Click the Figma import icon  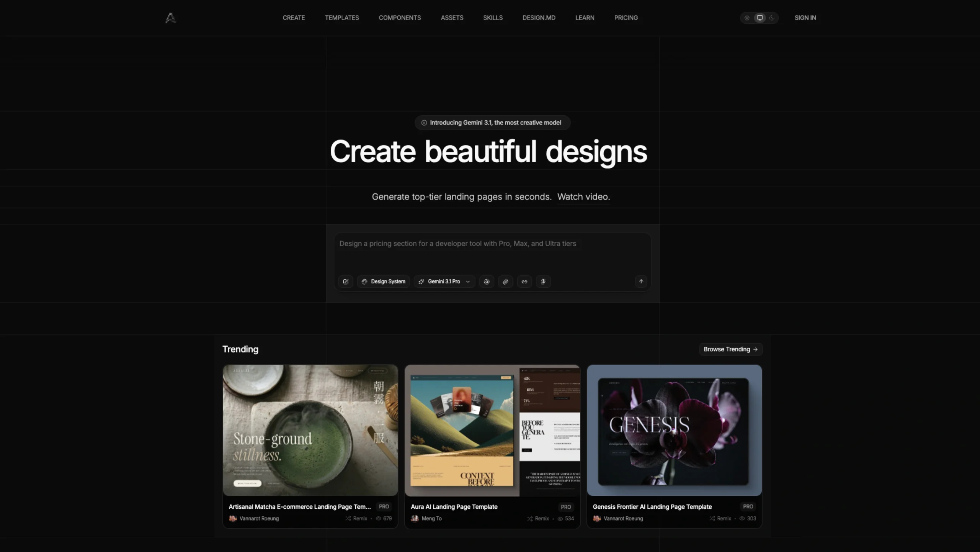point(543,282)
